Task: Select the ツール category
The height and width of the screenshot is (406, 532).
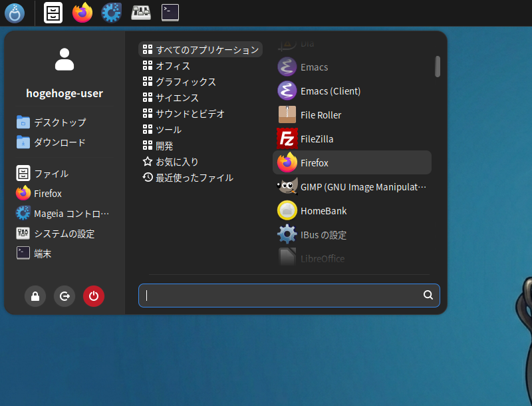Action: tap(162, 129)
